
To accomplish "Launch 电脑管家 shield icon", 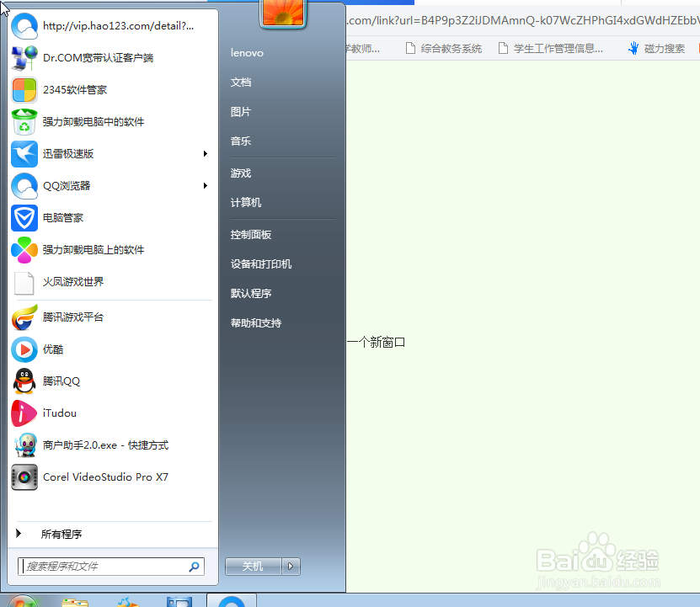I will [24, 218].
